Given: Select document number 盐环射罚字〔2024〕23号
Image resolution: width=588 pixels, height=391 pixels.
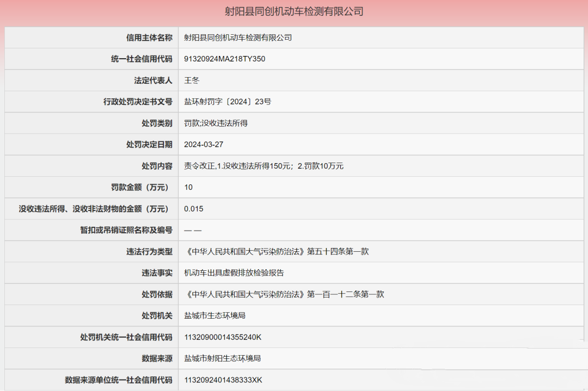Looking at the screenshot, I should pos(228,102).
